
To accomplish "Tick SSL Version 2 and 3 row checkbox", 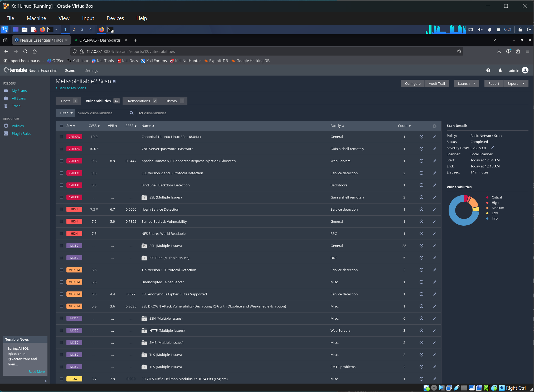I will [61, 173].
